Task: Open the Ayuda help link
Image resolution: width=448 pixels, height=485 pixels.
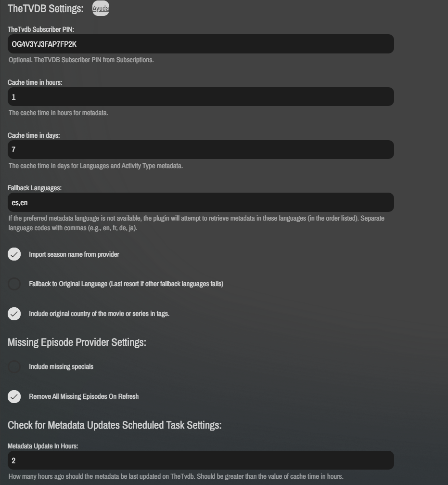Action: pos(101,8)
